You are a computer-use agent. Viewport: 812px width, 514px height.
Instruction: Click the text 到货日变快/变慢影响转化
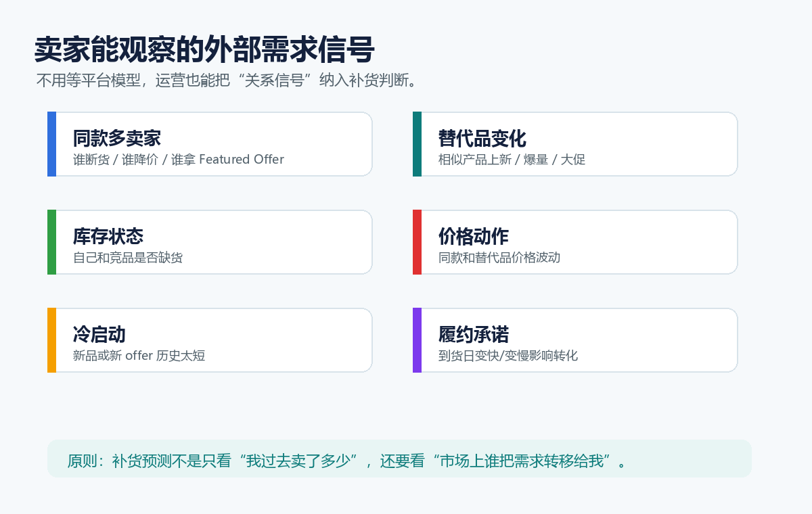508,356
